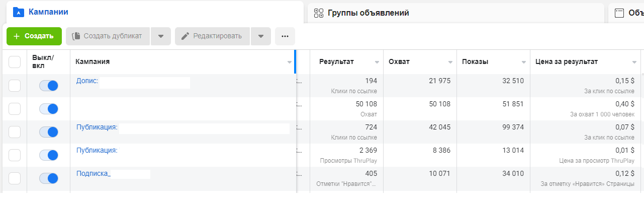Turn off toggle for the ThruPlay campaign
Image resolution: width=644 pixels, height=197 pixels.
49,155
